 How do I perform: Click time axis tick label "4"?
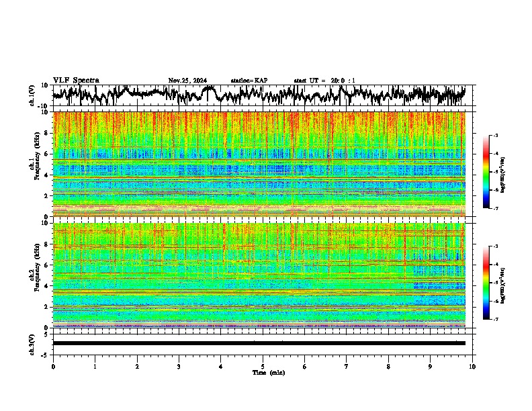tap(221, 367)
